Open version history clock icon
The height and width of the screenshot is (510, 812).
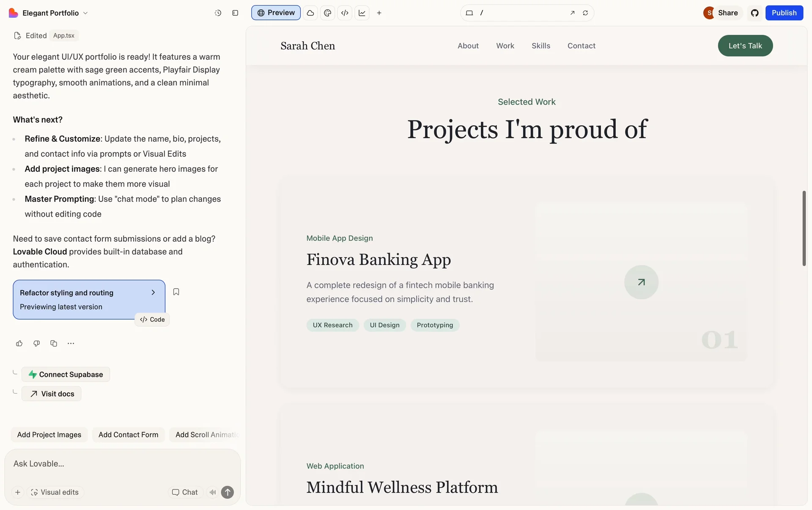(218, 13)
